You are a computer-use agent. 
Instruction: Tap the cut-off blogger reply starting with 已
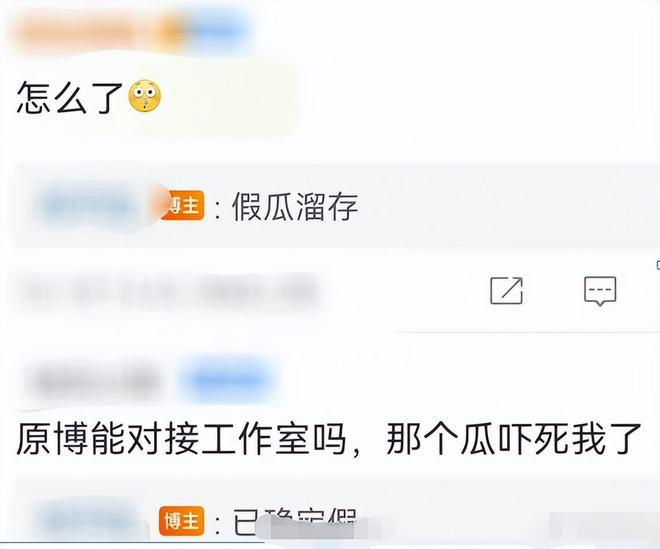point(295,522)
